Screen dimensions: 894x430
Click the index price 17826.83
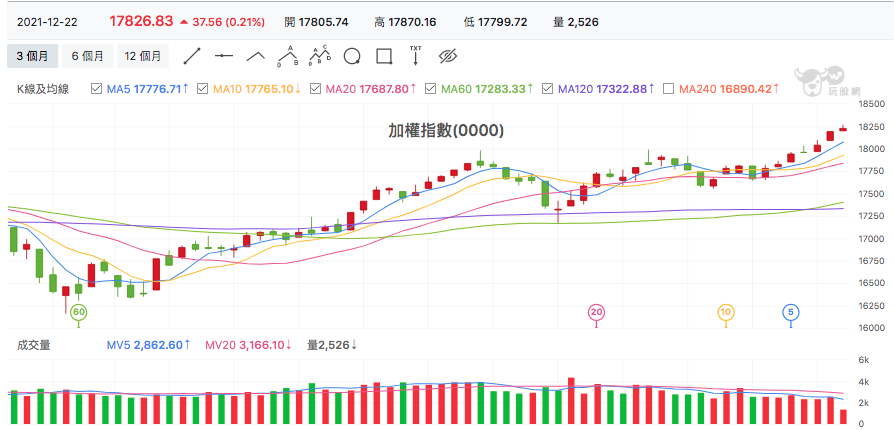(141, 21)
